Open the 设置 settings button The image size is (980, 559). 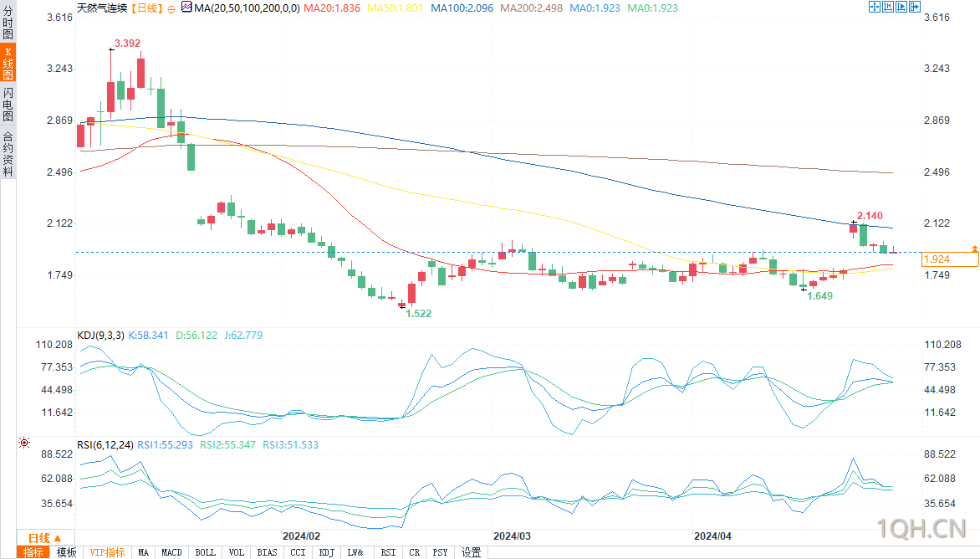pyautogui.click(x=472, y=552)
